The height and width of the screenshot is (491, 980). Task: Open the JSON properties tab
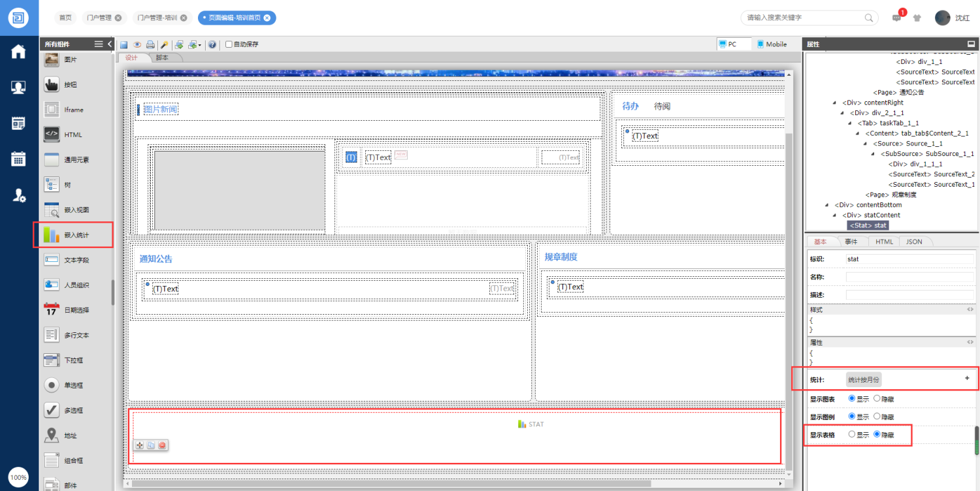[915, 242]
